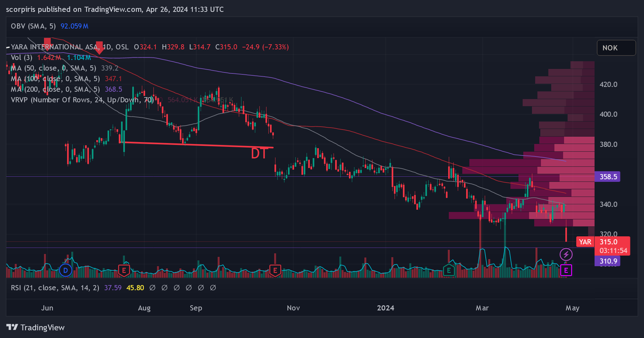Viewport: 644px width, 338px height.
Task: Select the MA 100 indicator legend
Action: 55,79
